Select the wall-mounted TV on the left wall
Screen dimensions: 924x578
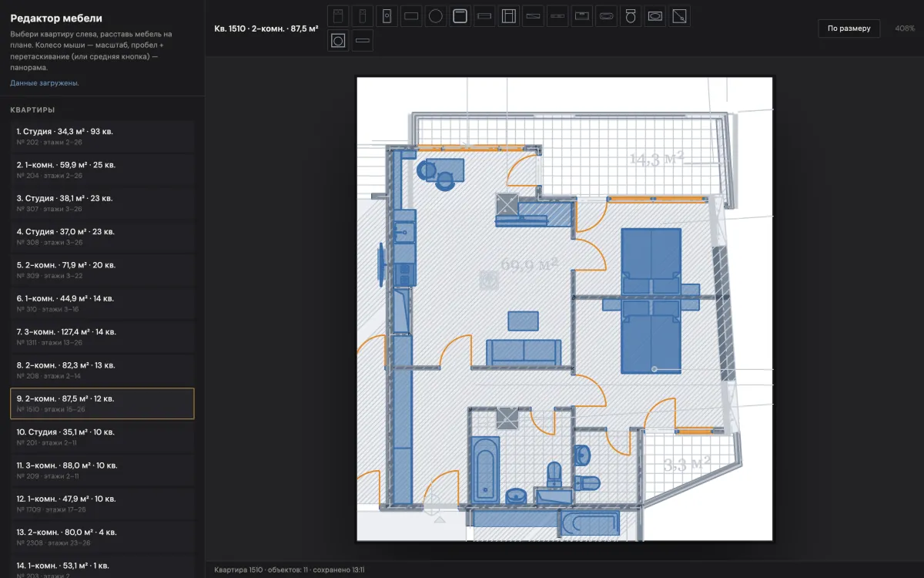pyautogui.click(x=381, y=265)
